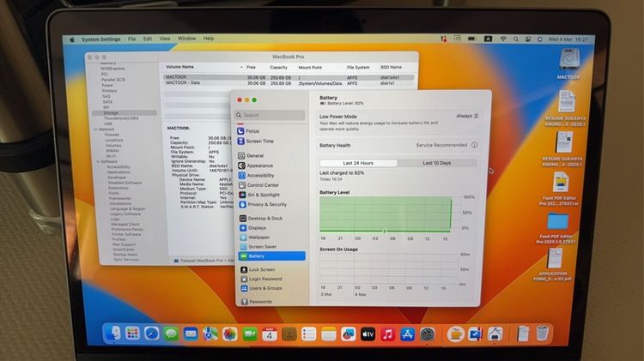Open the File menu
The width and height of the screenshot is (644, 361).
click(131, 39)
